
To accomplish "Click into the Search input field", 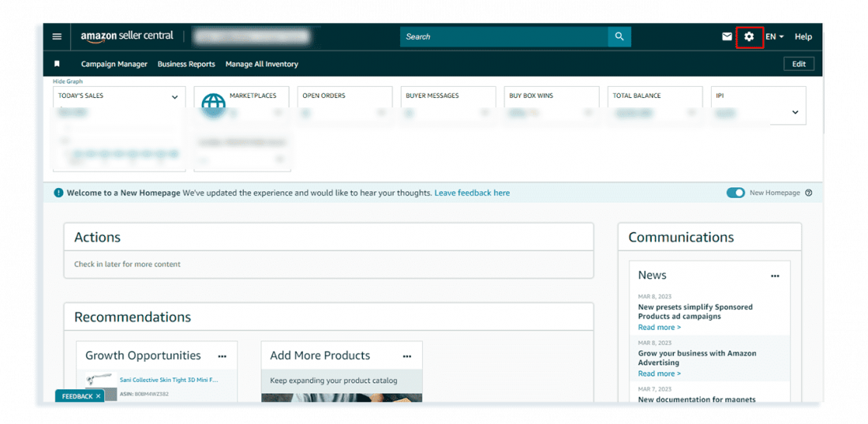I will click(x=503, y=36).
